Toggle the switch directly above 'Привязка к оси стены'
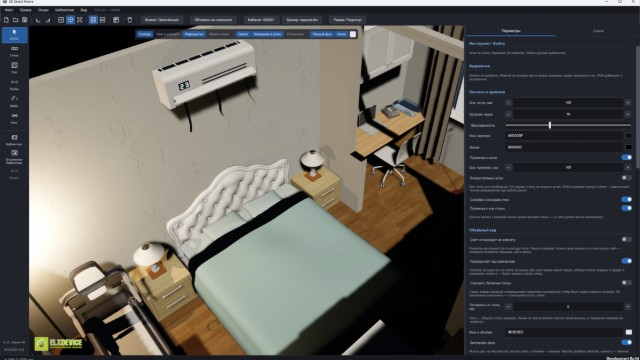This screenshot has height=360, width=640. tap(626, 199)
